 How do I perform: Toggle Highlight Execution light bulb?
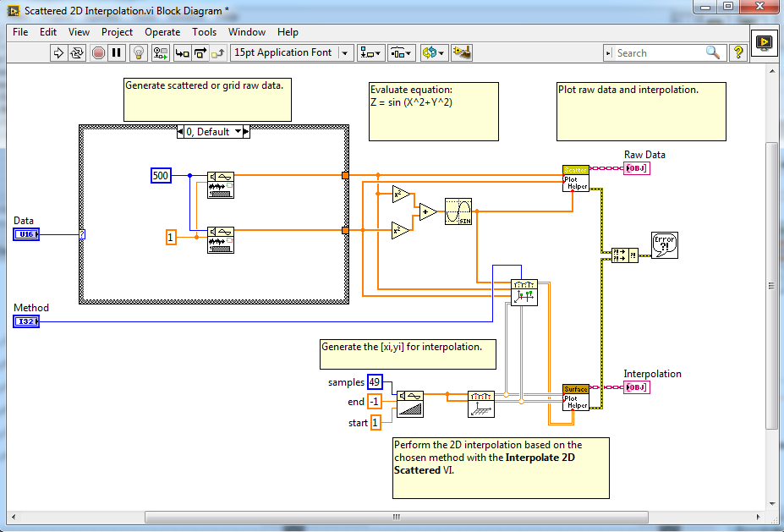(139, 53)
